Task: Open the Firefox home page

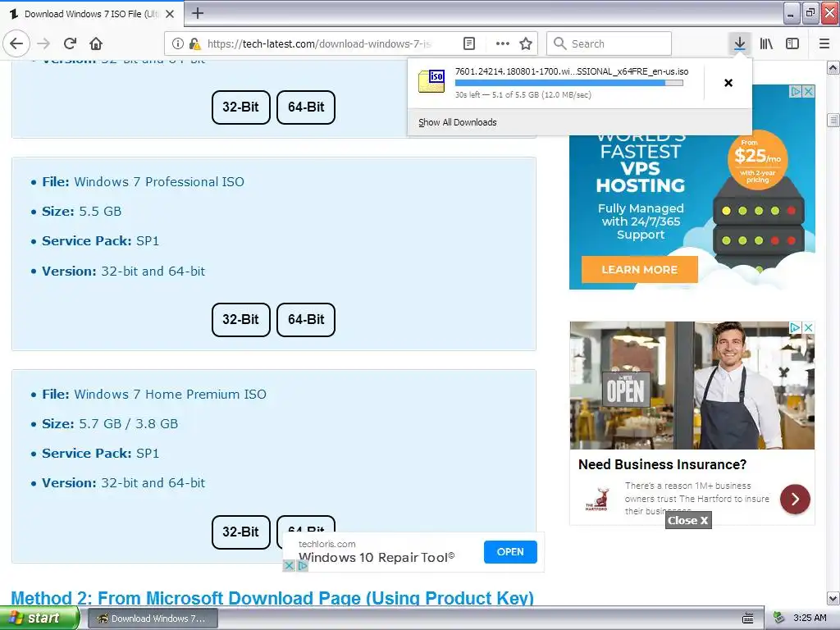Action: (x=96, y=44)
